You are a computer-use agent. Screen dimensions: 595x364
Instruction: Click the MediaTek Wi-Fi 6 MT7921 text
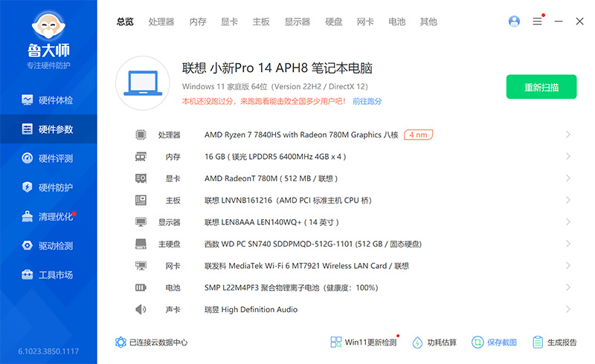pyautogui.click(x=306, y=266)
